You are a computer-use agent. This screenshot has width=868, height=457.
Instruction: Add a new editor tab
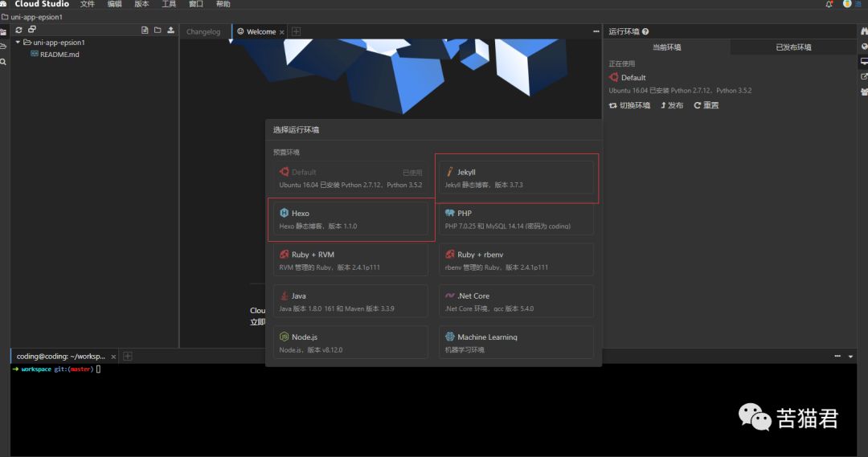296,31
